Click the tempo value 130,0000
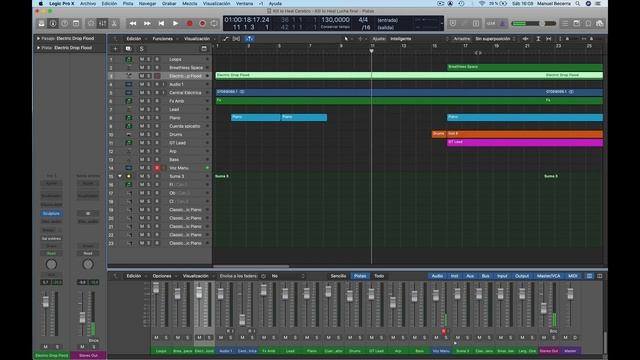This screenshot has height=360, width=640. (x=335, y=20)
